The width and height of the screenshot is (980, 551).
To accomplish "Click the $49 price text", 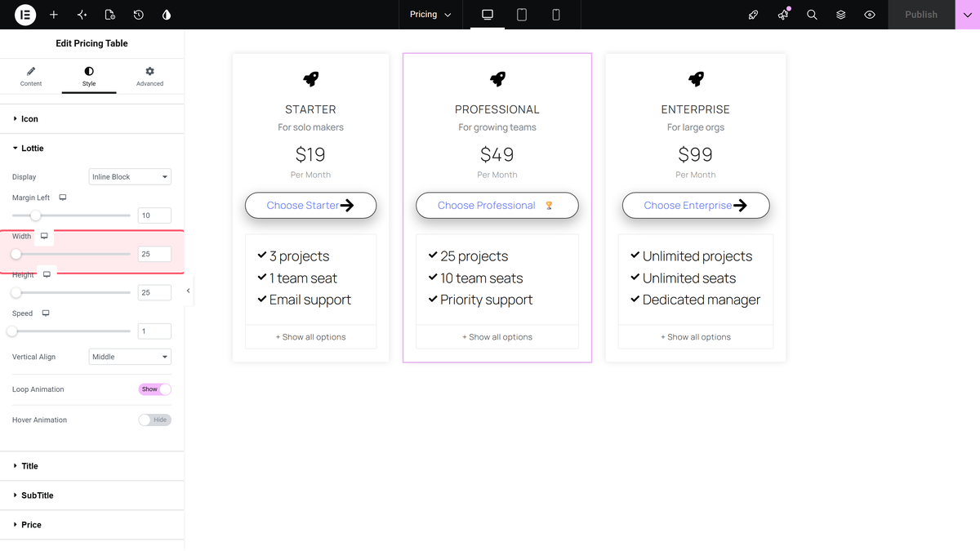I will pos(497,154).
